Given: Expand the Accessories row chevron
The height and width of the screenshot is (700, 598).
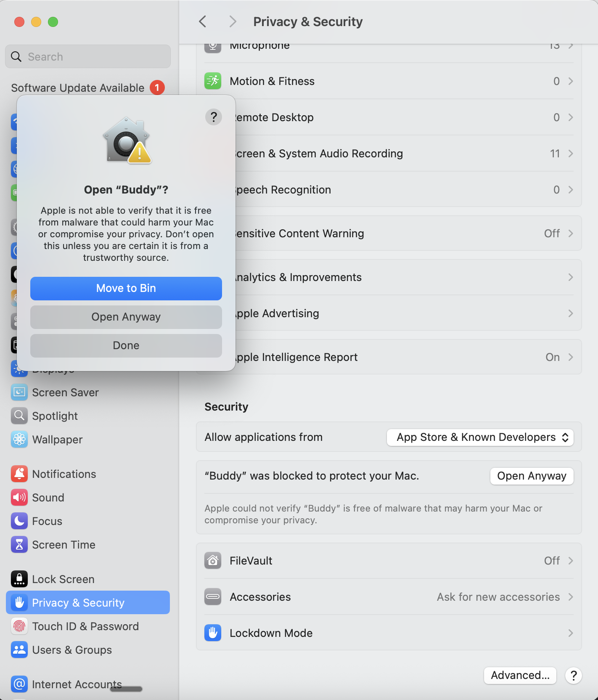Looking at the screenshot, I should 571,597.
